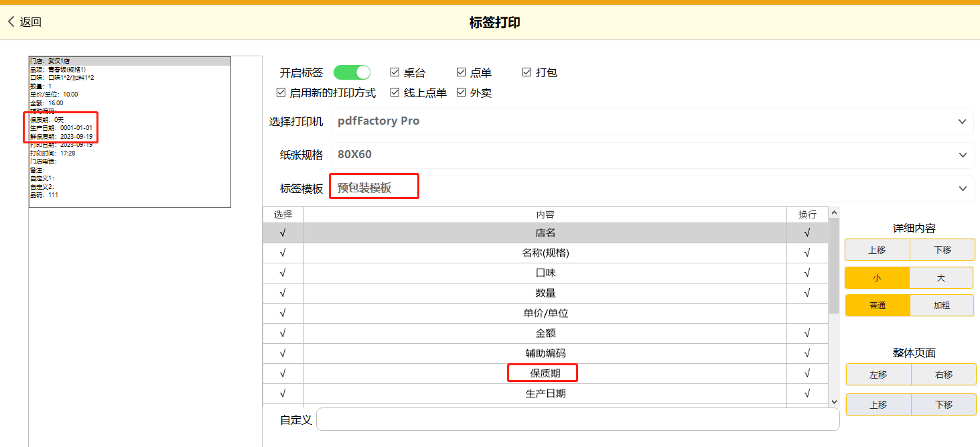The height and width of the screenshot is (447, 980).
Task: Click 右移 under 整体页面
Action: [x=943, y=375]
